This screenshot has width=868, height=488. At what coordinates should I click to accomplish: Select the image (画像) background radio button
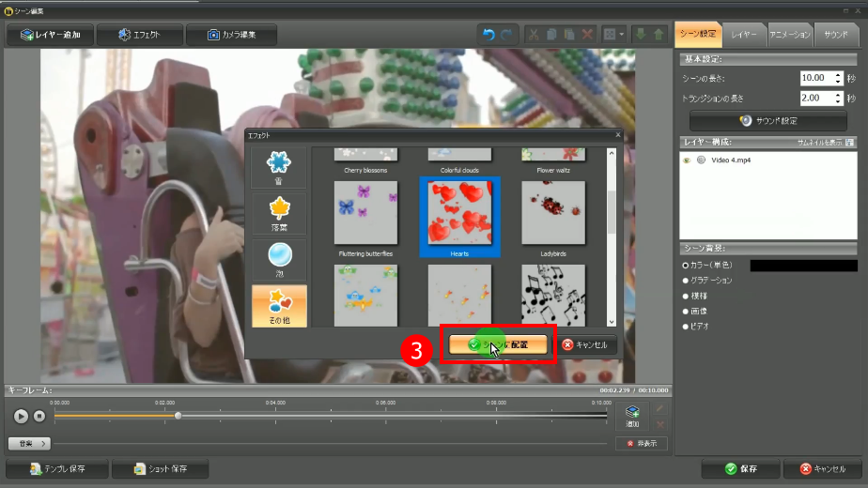point(686,311)
